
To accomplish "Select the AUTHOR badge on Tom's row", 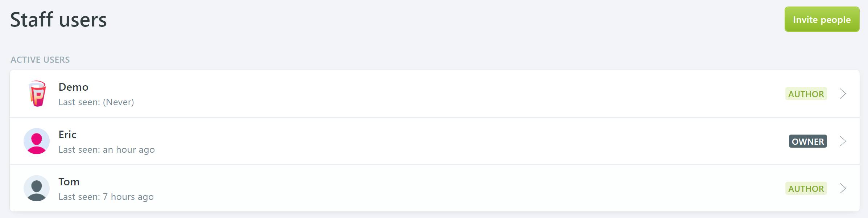I will click(x=806, y=188).
